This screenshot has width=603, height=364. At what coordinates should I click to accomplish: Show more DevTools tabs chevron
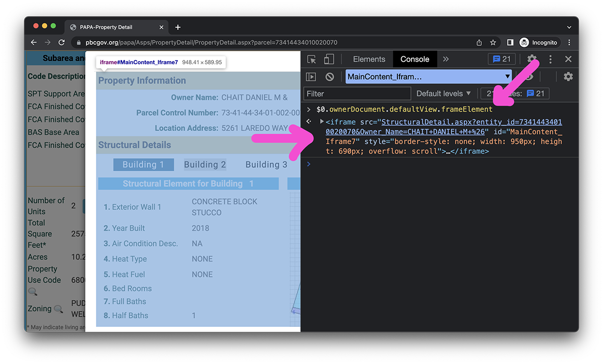(x=446, y=59)
